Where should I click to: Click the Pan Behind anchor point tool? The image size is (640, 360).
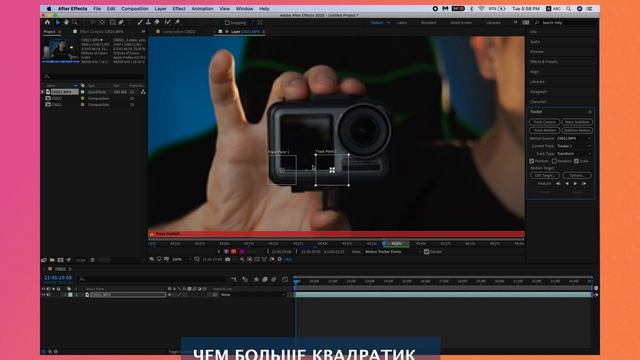102,22
